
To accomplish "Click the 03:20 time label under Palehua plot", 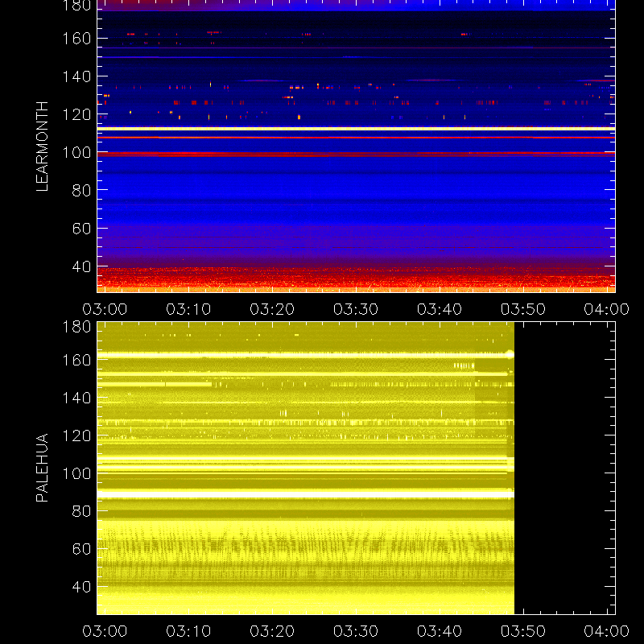I will click(272, 631).
